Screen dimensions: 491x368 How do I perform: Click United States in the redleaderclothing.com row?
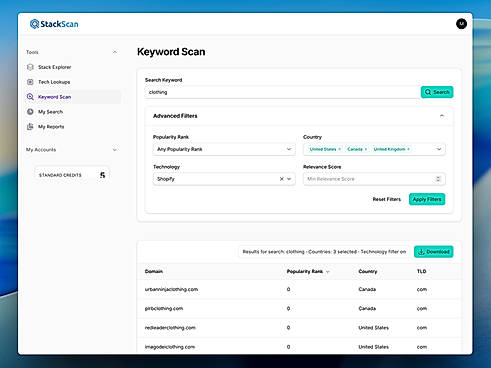[373, 328]
